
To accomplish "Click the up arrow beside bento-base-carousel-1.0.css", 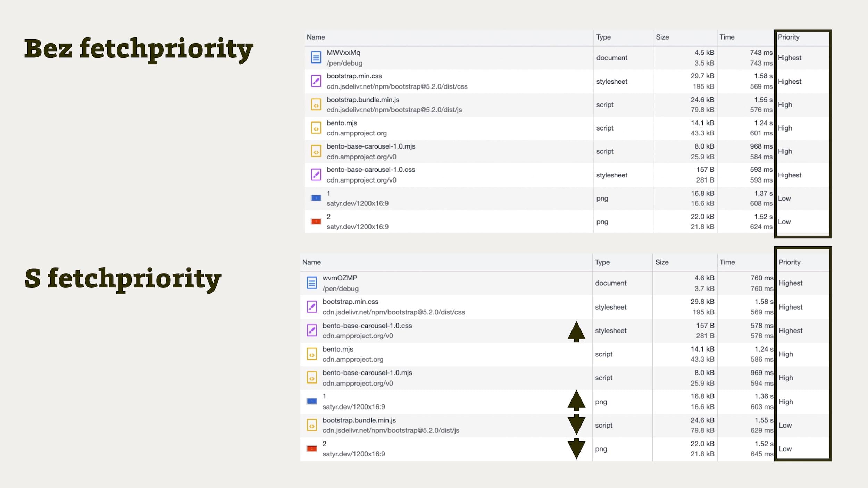I will click(x=576, y=331).
